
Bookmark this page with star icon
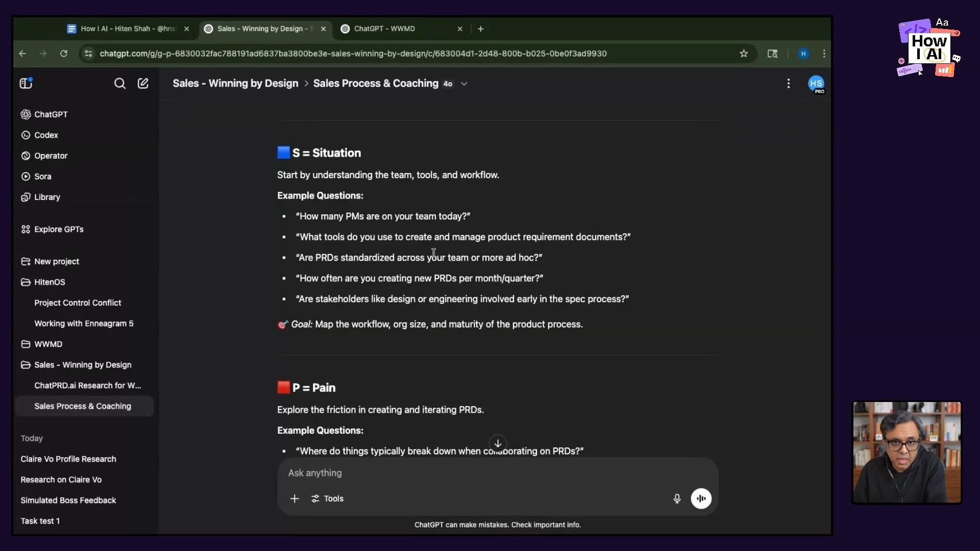click(744, 54)
